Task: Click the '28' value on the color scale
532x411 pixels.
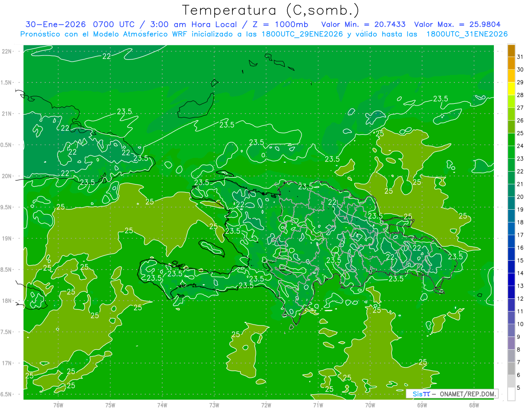Action: click(520, 95)
